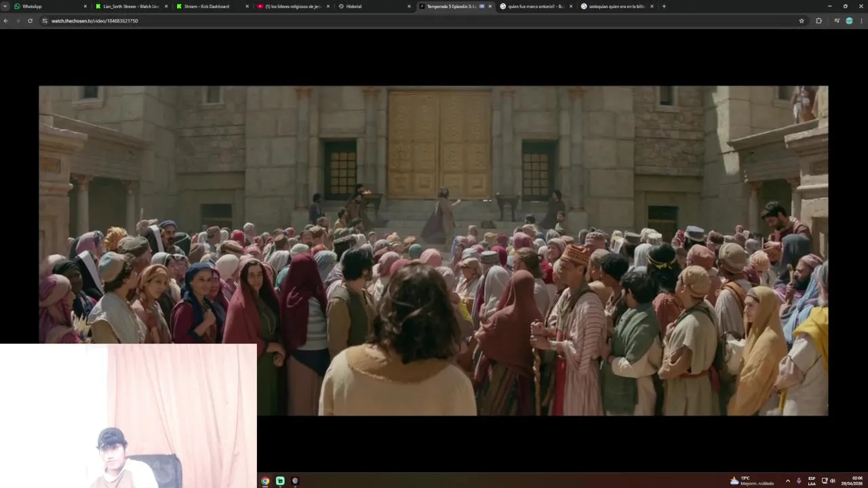868x488 pixels.
Task: Open the tab search dropdown arrow
Action: tap(5, 6)
